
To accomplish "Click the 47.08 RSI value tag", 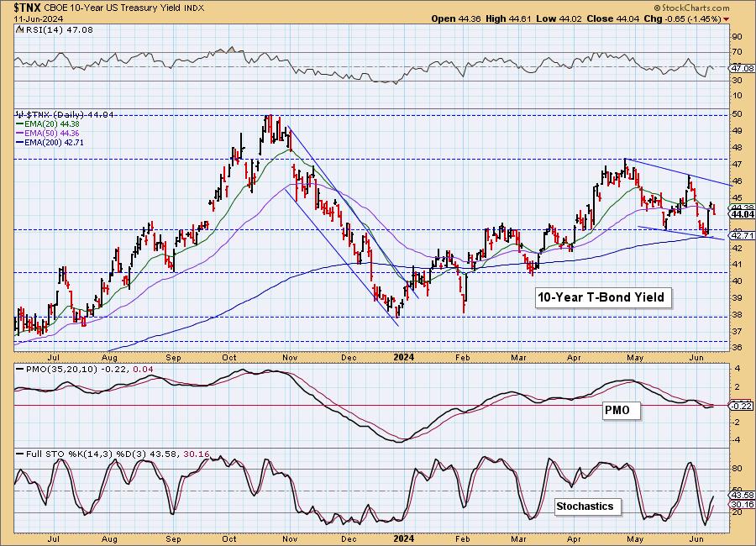I will [x=742, y=69].
